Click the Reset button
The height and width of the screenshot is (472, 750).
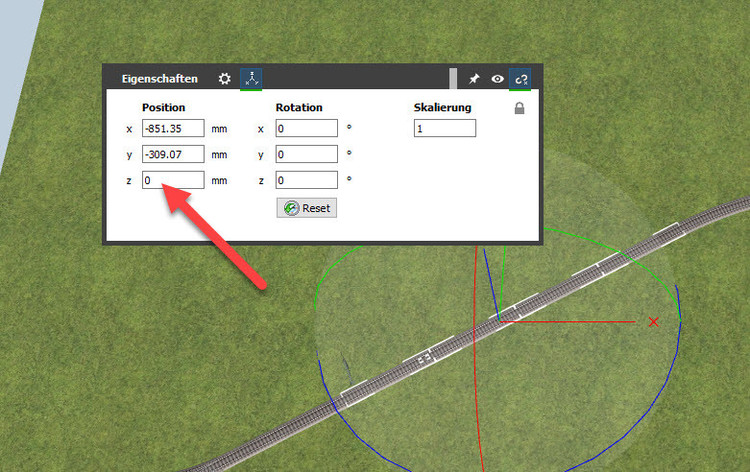(x=307, y=208)
